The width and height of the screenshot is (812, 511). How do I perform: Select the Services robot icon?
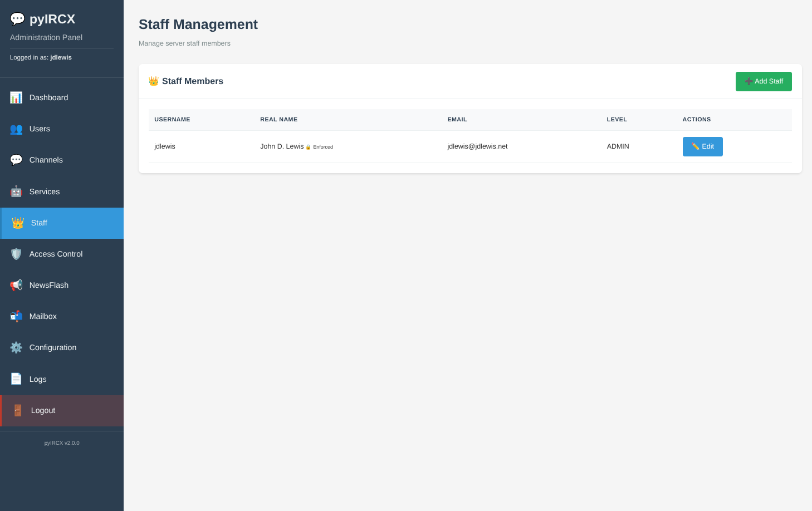click(17, 191)
